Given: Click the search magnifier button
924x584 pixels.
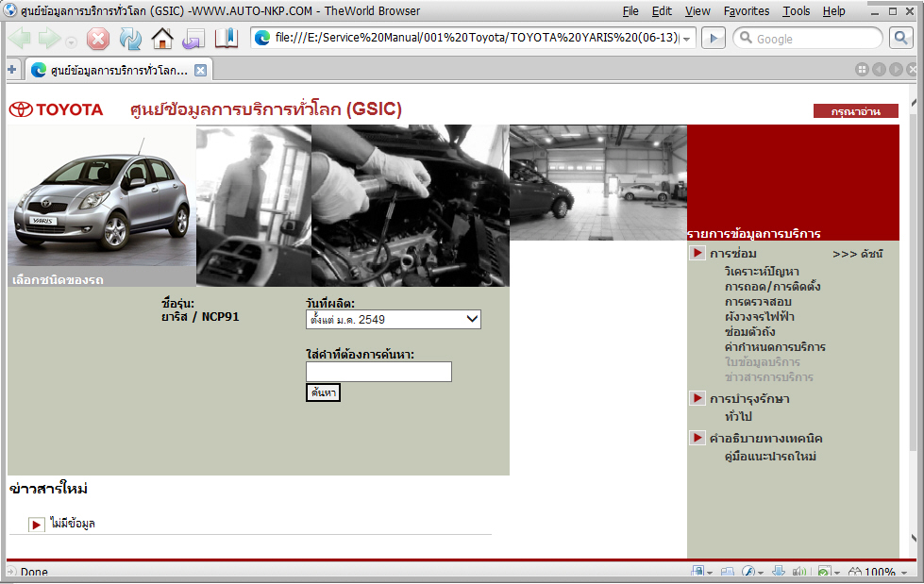Looking at the screenshot, I should tap(900, 39).
